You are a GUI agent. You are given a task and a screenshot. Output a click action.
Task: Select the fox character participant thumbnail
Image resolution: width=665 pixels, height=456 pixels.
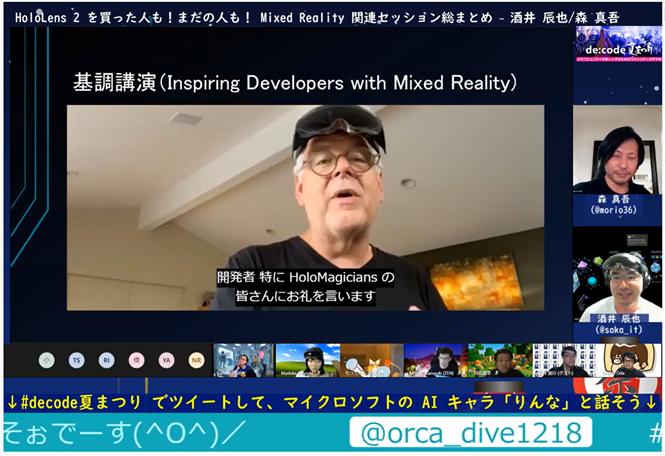click(x=372, y=361)
